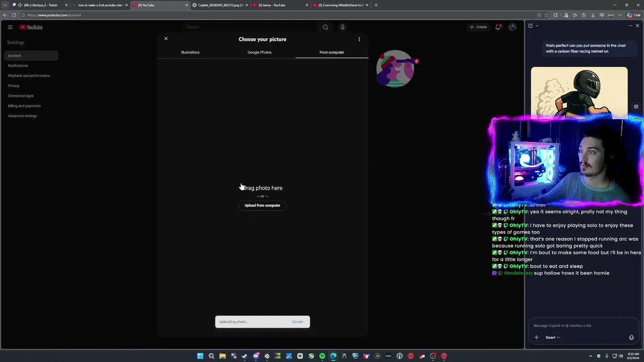The width and height of the screenshot is (644, 362).
Task: Open Billing and payments settings
Action: coord(24,106)
